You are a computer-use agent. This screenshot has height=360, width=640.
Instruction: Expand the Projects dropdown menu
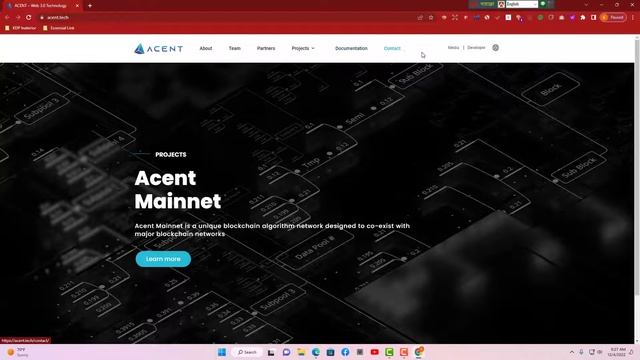tap(303, 48)
